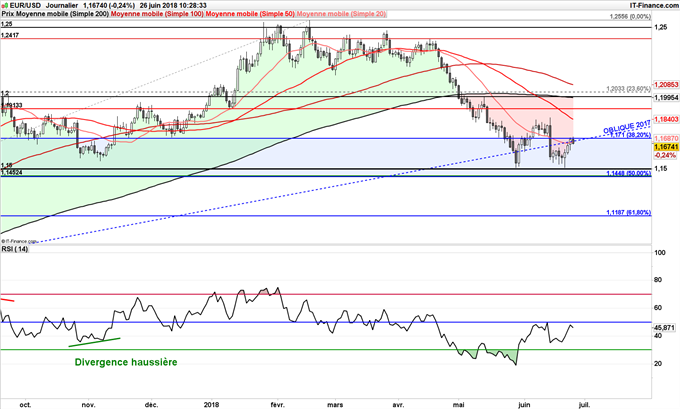The image size is (680, 409).
Task: Select Moyenne mobile (Simple 50) legend
Action: pos(250,14)
